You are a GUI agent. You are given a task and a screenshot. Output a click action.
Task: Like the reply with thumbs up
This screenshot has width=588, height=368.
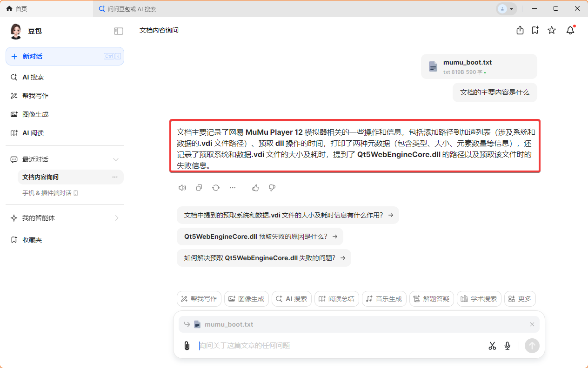[x=255, y=188]
